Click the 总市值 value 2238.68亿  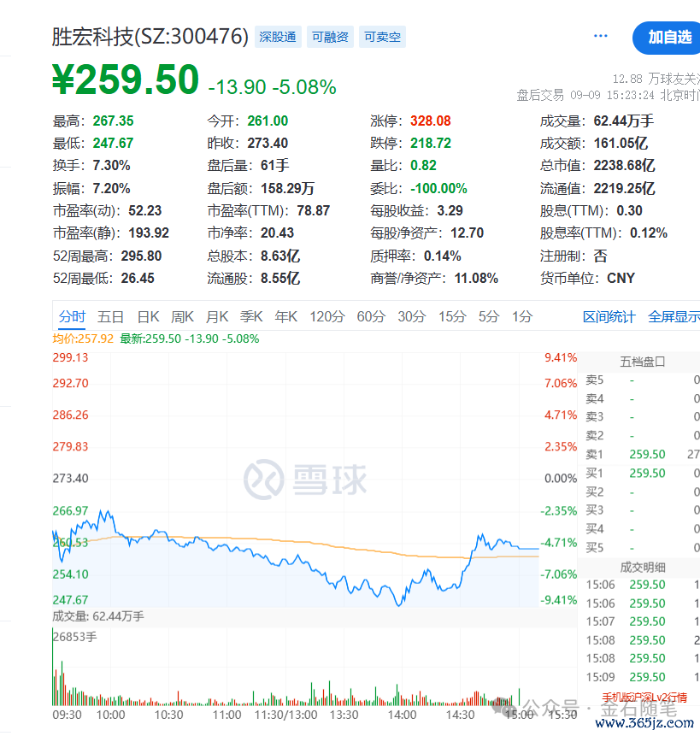pos(624,166)
